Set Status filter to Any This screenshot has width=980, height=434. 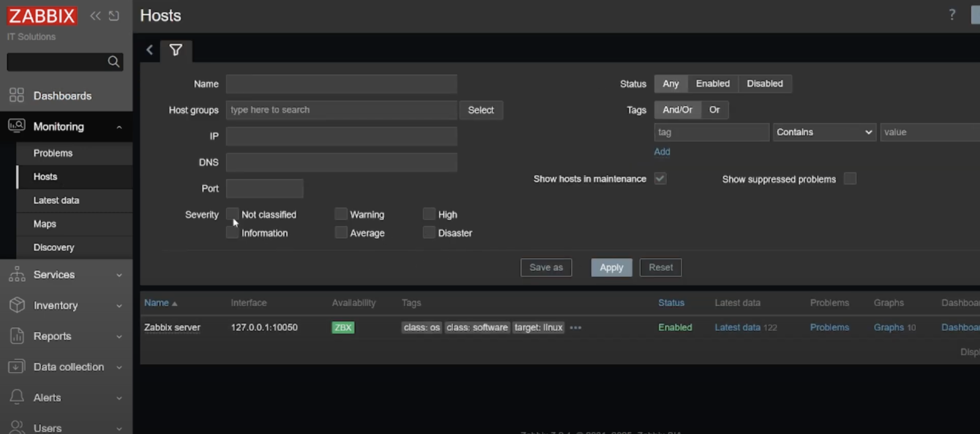(x=671, y=84)
